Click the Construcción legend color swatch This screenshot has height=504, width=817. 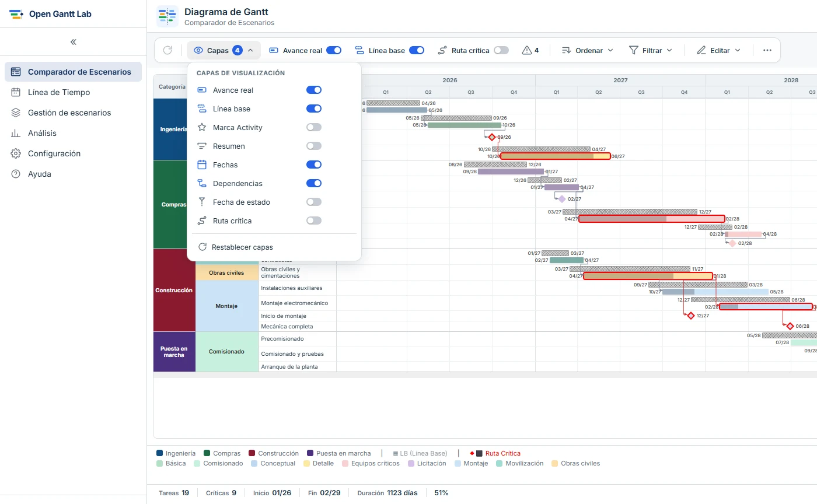click(252, 453)
